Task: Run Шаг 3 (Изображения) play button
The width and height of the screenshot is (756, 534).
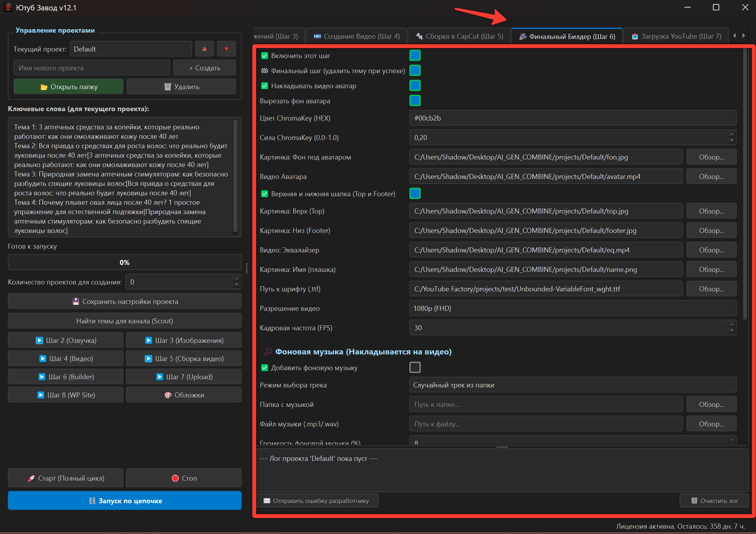Action: [184, 340]
